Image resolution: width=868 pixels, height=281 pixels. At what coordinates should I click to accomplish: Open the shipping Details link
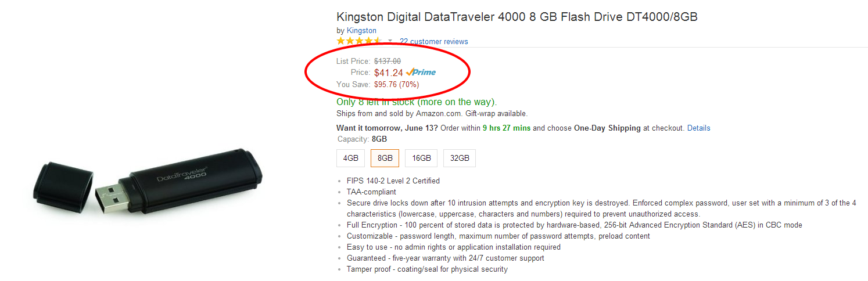[698, 128]
